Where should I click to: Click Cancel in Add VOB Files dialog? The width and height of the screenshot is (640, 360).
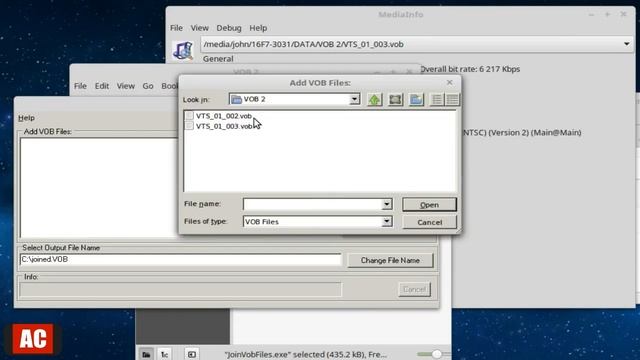coord(429,222)
